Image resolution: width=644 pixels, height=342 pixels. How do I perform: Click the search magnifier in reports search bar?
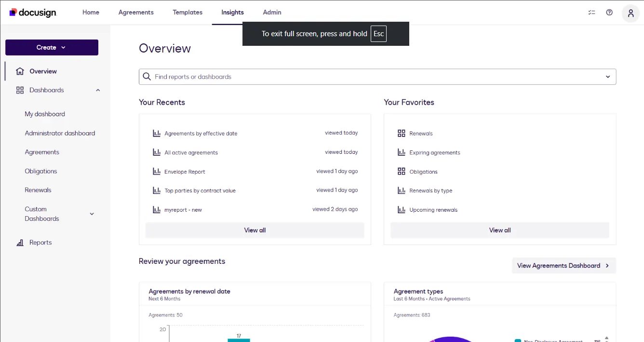pyautogui.click(x=147, y=77)
